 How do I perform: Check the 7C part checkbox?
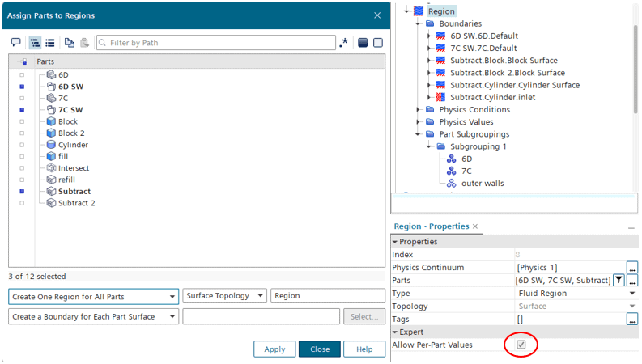click(x=22, y=98)
